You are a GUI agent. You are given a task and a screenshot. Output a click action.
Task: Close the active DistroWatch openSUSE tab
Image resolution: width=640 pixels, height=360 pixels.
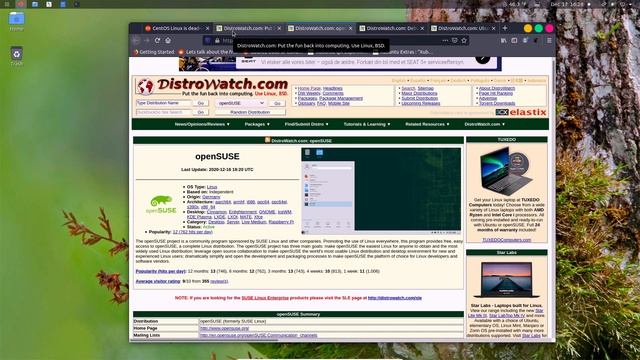[x=351, y=28]
